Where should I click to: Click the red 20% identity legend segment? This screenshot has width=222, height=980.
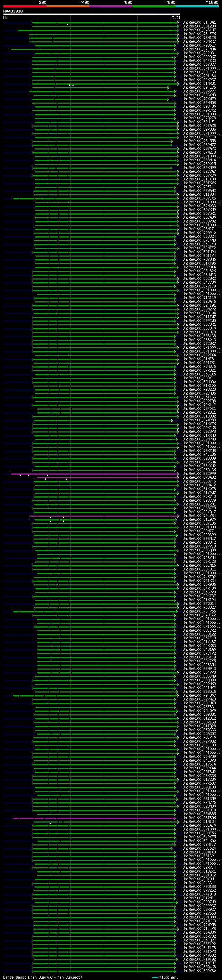pos(25,6)
